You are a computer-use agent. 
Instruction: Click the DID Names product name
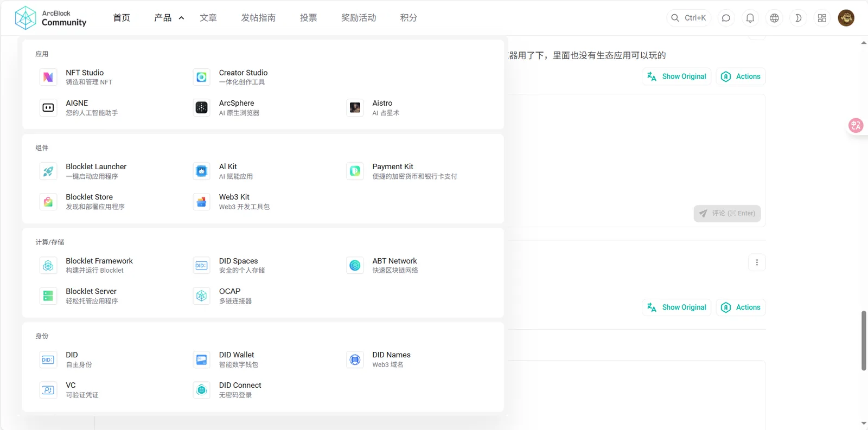391,355
